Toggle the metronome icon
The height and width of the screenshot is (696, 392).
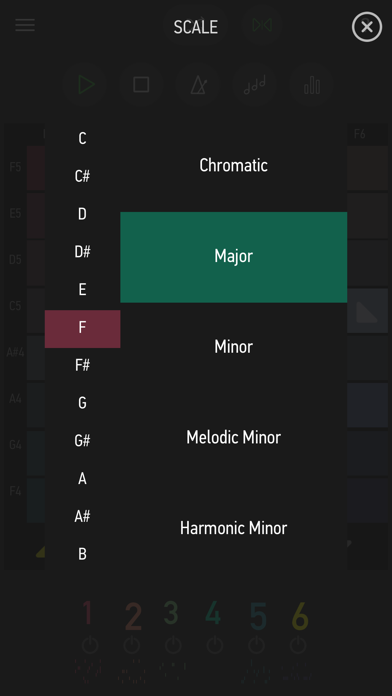(198, 85)
